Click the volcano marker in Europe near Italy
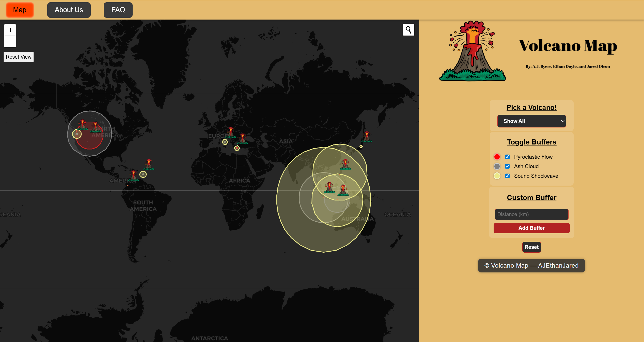Image resolution: width=644 pixels, height=342 pixels. [x=230, y=133]
